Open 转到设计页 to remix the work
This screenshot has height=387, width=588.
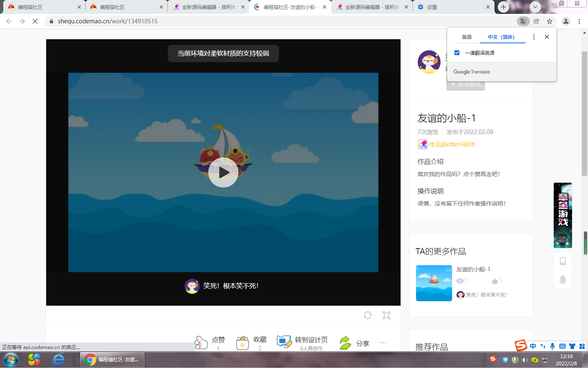[x=303, y=342]
